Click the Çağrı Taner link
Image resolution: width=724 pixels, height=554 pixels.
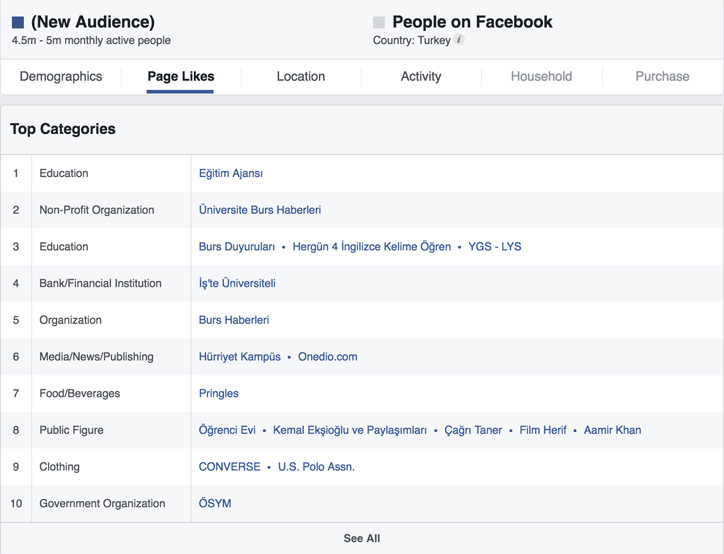click(473, 430)
